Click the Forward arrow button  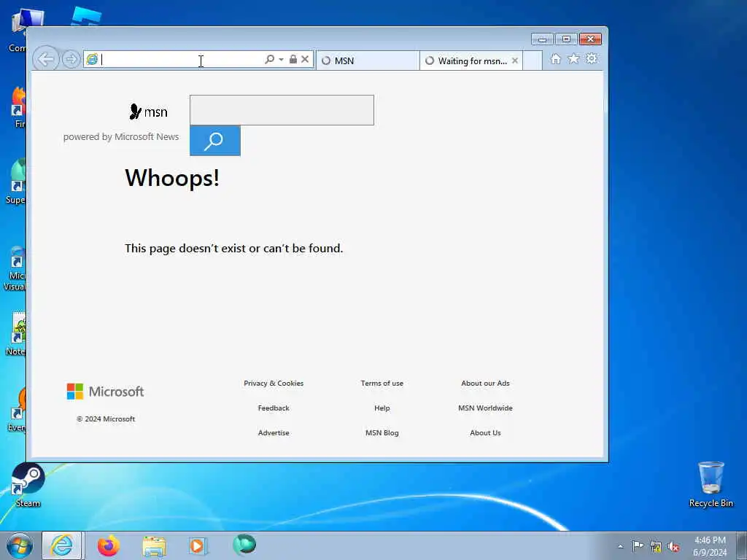71,60
